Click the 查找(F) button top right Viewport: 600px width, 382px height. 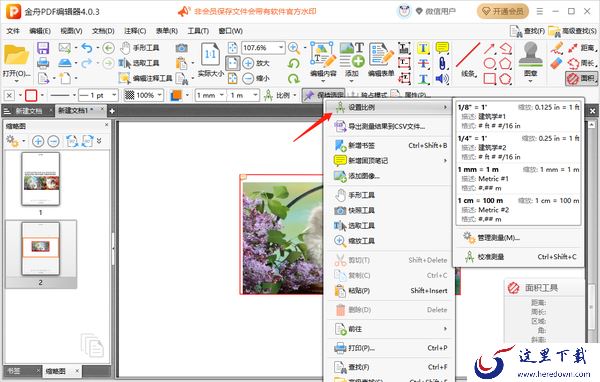tap(527, 31)
